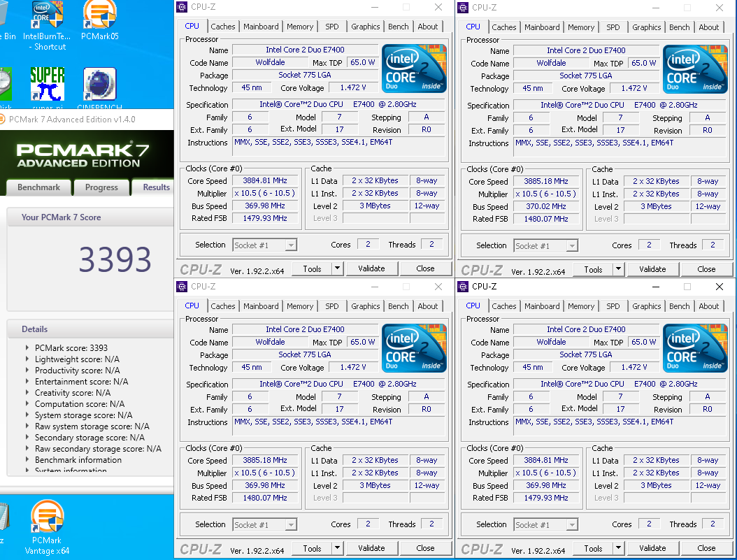Click the Intel Core 2 Duo logo in the top-left CPU-Z
The width and height of the screenshot is (737, 560).
pos(414,68)
